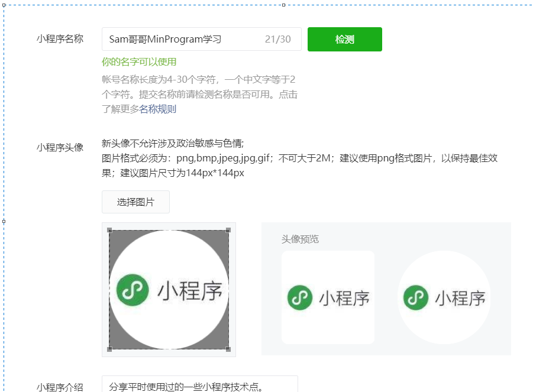
Task: Click the 小程序介绍 text box
Action: click(199, 384)
